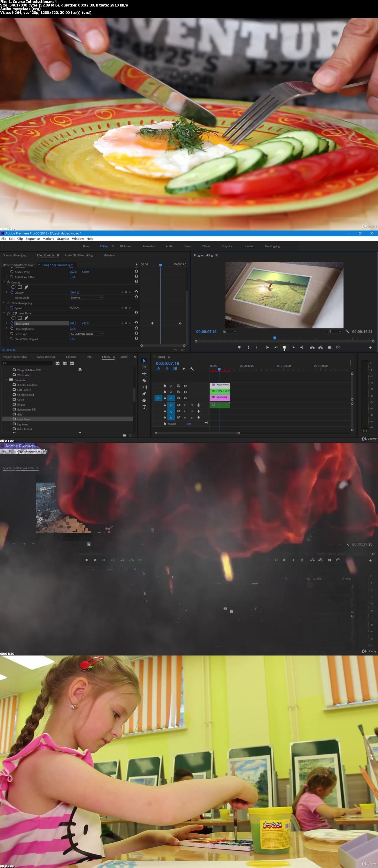This screenshot has width=378, height=868.
Task: Collapse the Generate effects folder
Action: 6,380
